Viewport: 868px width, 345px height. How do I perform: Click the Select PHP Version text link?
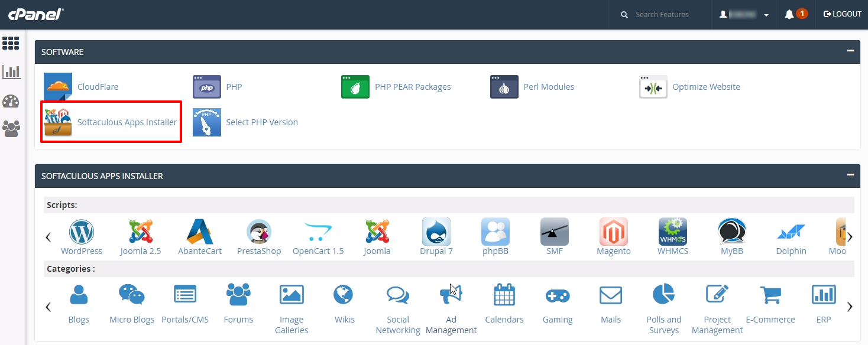(x=262, y=122)
